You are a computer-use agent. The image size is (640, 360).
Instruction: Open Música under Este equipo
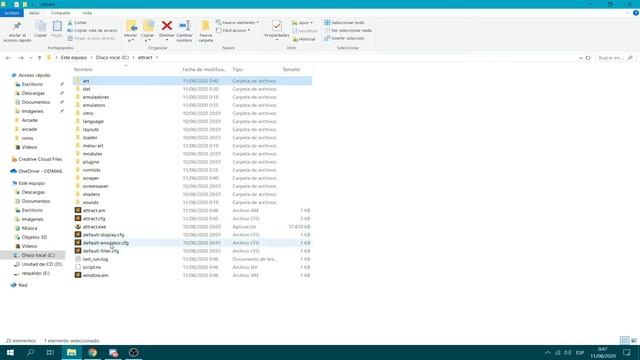click(x=29, y=228)
